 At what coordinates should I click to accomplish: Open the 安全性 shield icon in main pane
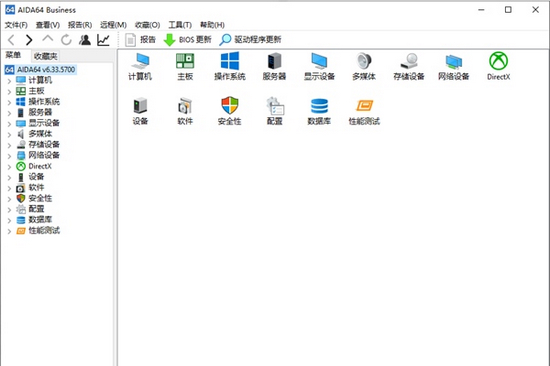pos(230,111)
